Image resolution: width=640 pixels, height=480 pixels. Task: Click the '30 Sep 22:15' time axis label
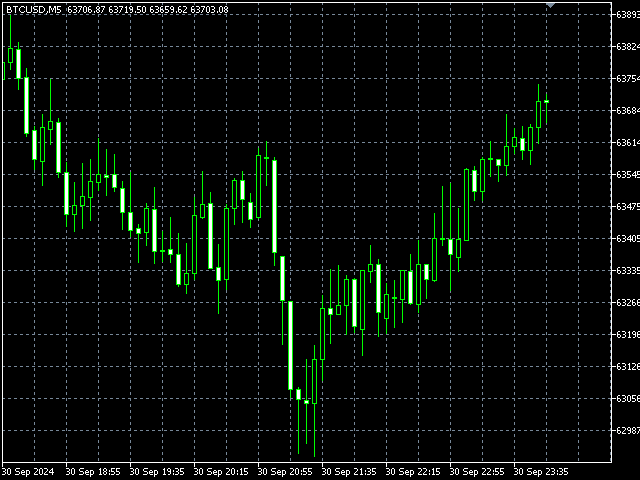[x=413, y=472]
